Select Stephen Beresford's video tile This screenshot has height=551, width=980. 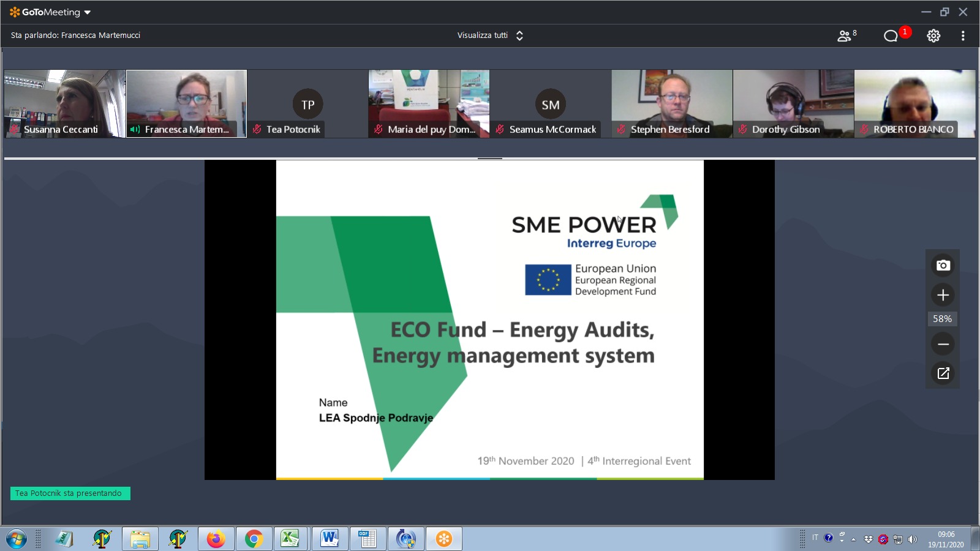672,103
